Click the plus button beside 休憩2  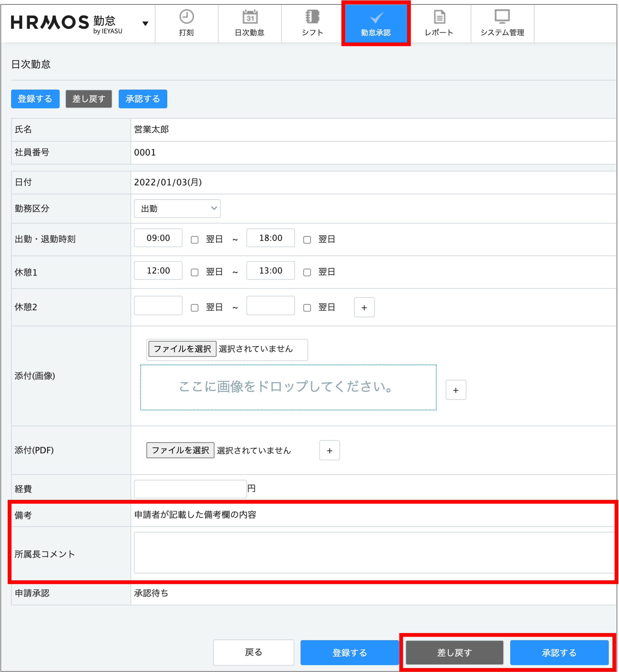(364, 307)
